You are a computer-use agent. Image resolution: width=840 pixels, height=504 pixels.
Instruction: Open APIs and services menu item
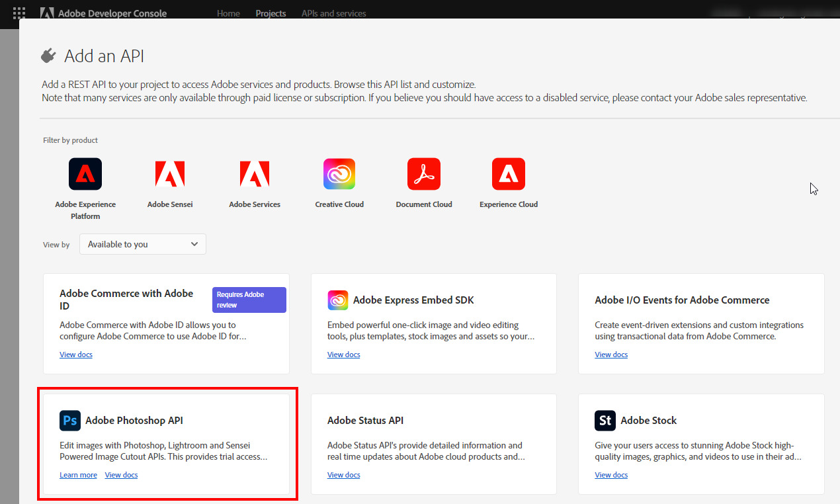(333, 13)
